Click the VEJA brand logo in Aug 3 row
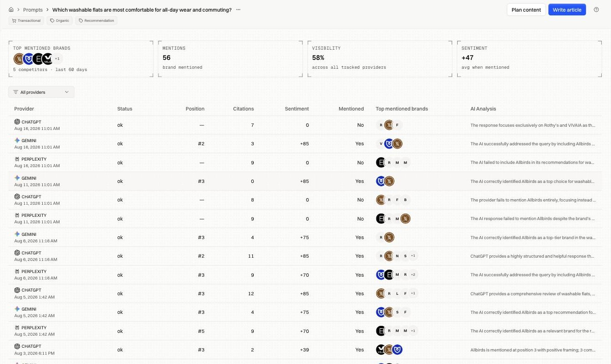Screen dimensions: 611x364 381,350
